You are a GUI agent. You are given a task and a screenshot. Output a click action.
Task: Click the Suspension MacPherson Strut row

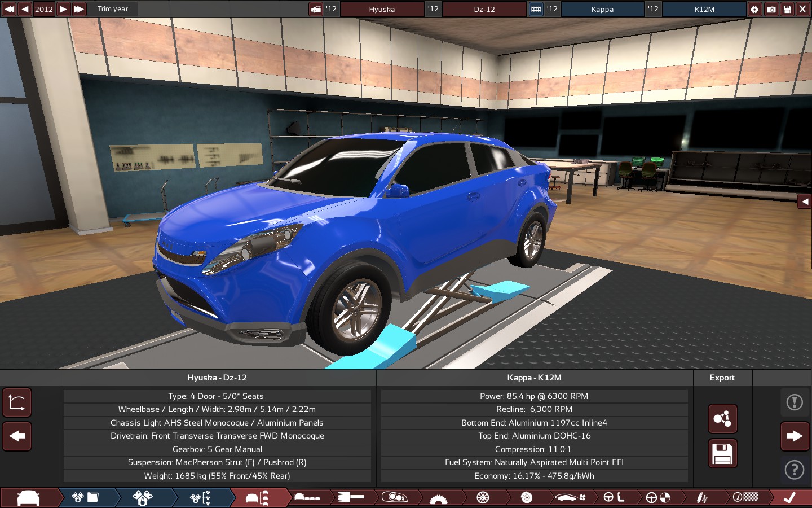click(x=217, y=462)
